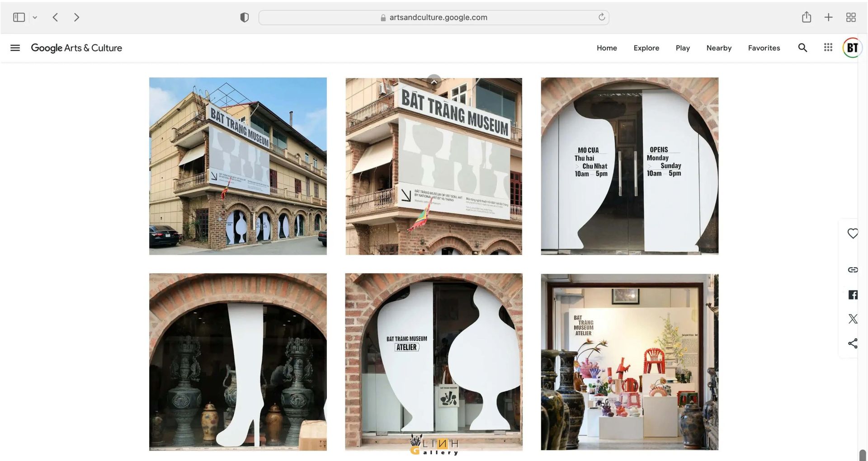Screen dimensions: 868x461
Task: Open the close-up museum signage photo
Action: 434,166
